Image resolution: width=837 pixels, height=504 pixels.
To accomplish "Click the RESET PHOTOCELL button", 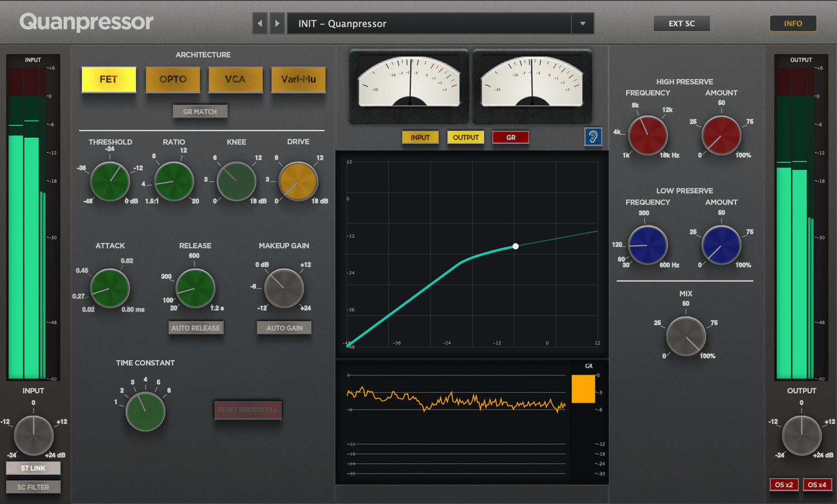I will pos(247,410).
